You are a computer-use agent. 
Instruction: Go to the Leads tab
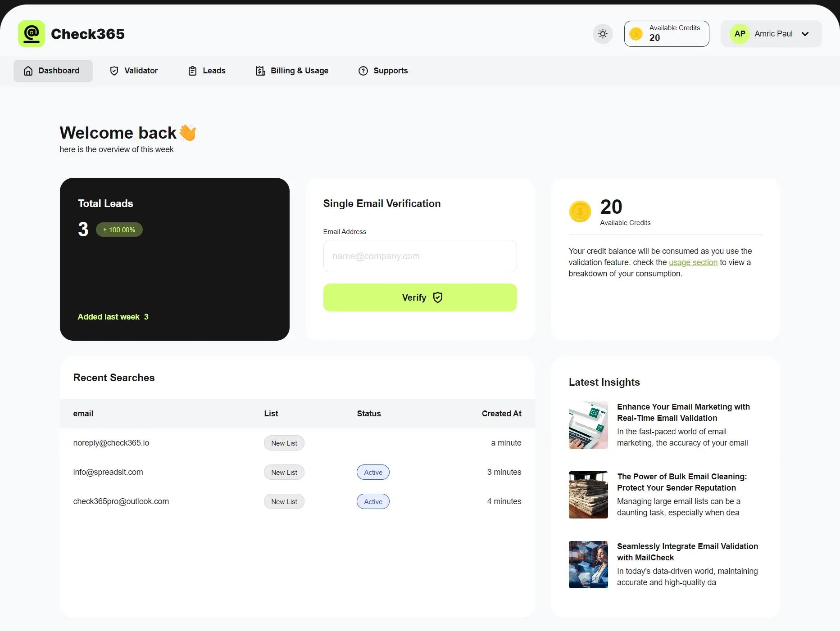207,71
